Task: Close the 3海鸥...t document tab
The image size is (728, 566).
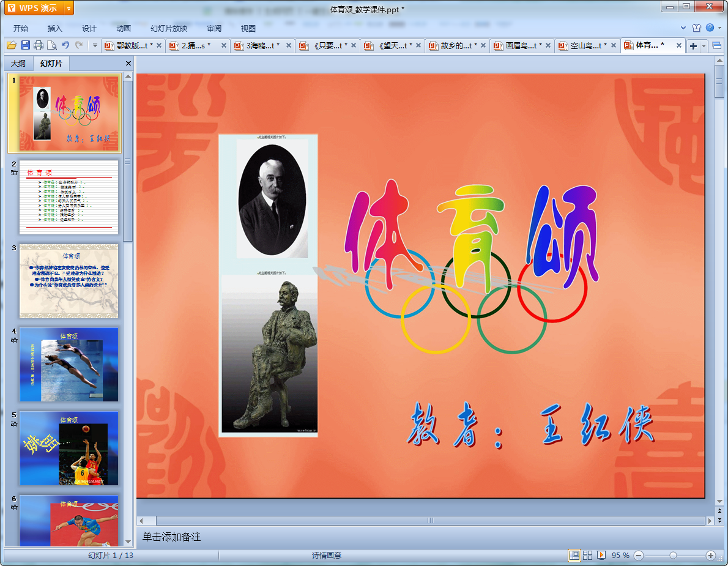Action: point(289,45)
